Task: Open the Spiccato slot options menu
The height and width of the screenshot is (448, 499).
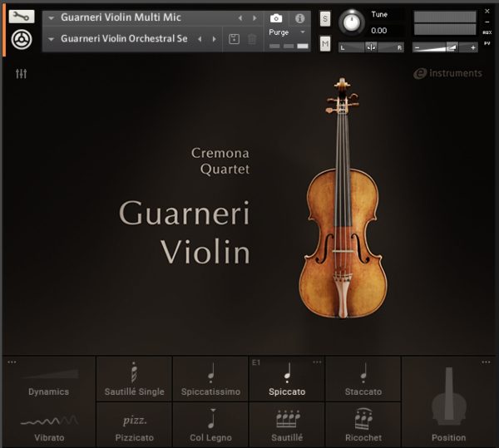Action: 317,362
